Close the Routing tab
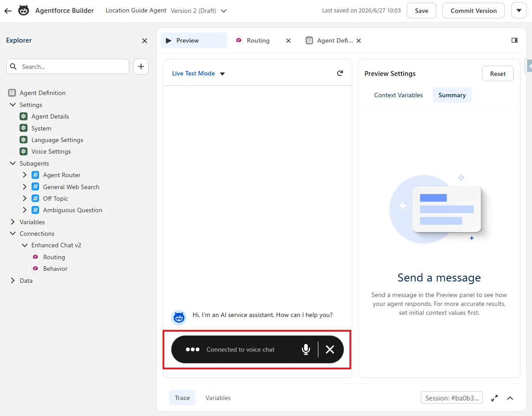Viewport: 532px width, 416px height. point(288,41)
